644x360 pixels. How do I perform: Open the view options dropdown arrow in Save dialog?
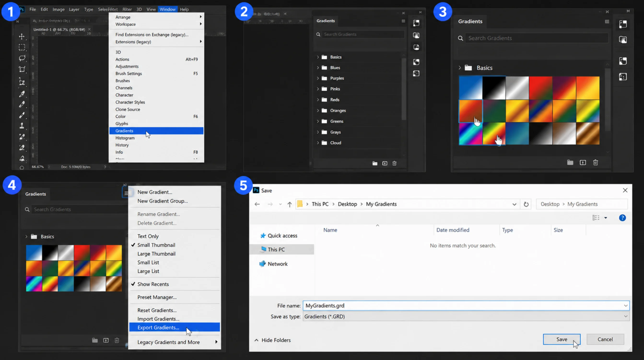pos(605,218)
